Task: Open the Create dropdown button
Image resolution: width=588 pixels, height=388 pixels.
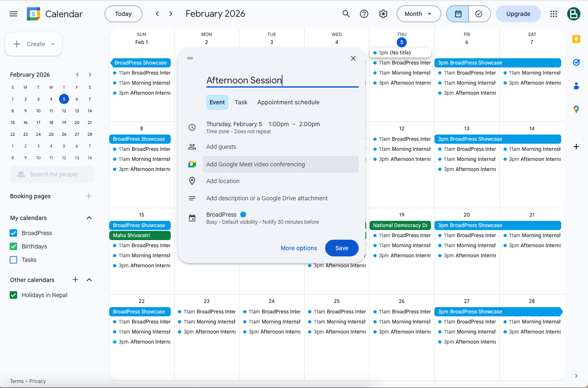Action: pyautogui.click(x=33, y=44)
